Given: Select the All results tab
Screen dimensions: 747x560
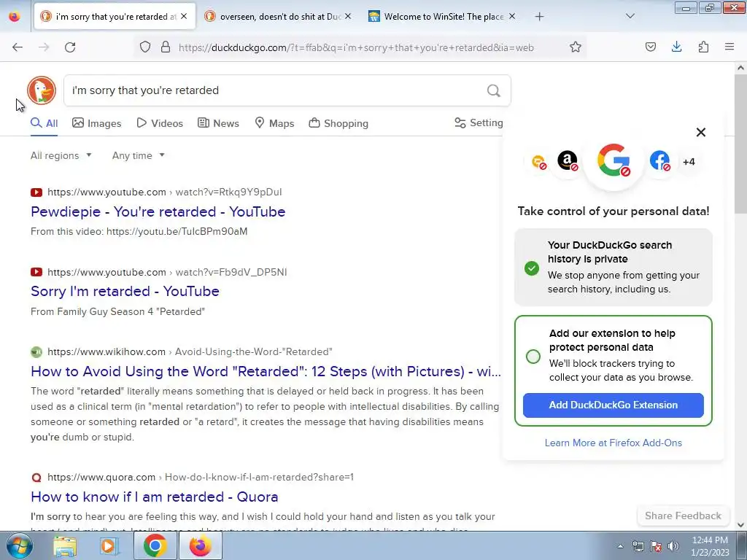Looking at the screenshot, I should pyautogui.click(x=44, y=123).
